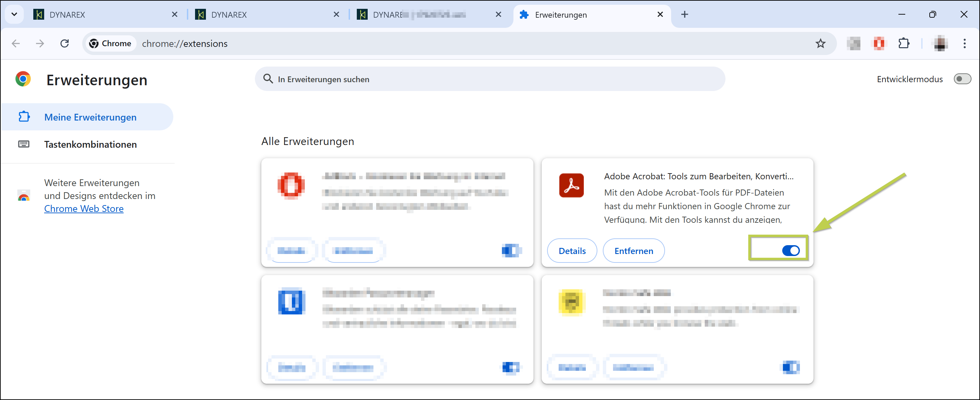Click the Chrome site info chip
The image size is (980, 400).
pos(110,43)
